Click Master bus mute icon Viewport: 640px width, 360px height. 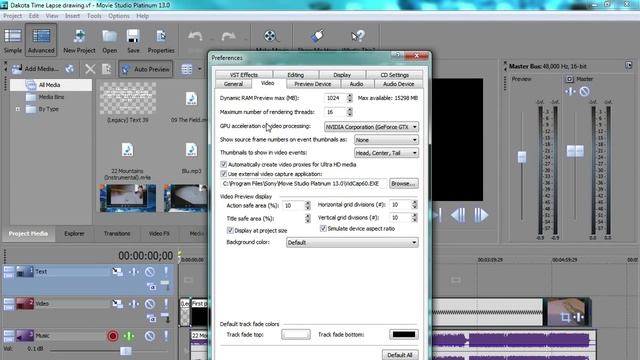tap(584, 91)
